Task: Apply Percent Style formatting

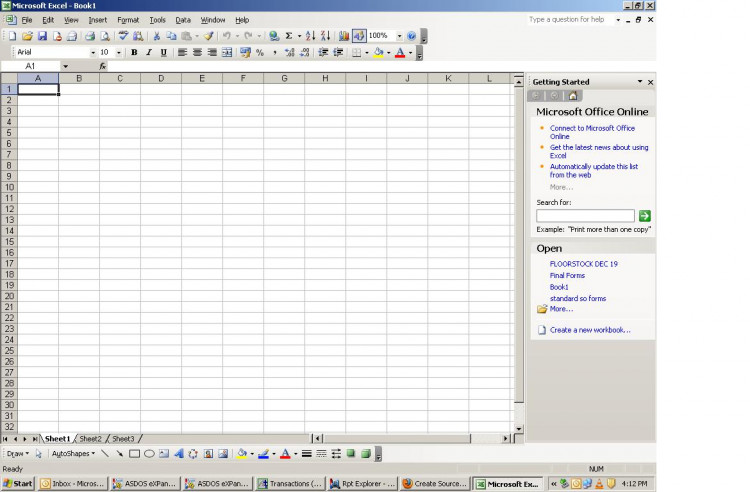Action: [x=260, y=52]
